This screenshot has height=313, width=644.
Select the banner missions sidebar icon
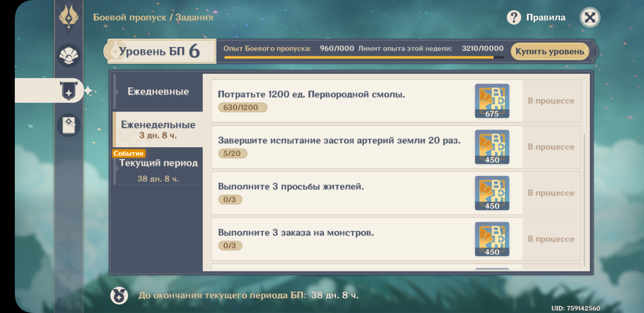(x=68, y=91)
